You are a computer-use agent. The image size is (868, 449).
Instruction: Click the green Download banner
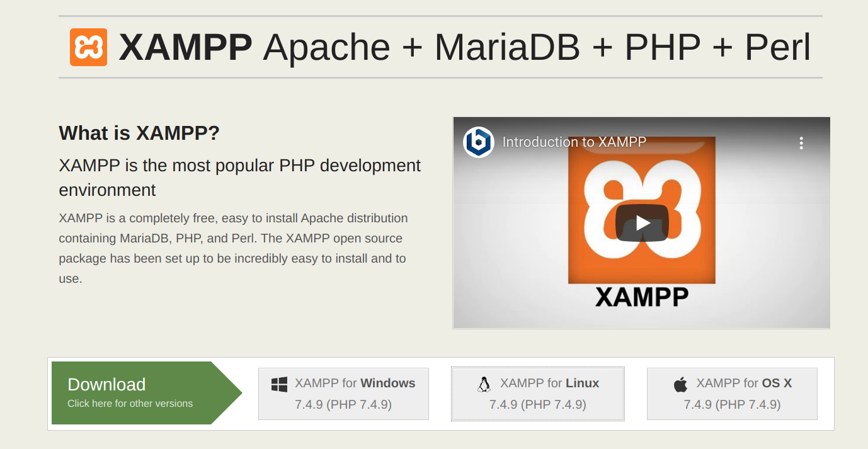coord(106,384)
